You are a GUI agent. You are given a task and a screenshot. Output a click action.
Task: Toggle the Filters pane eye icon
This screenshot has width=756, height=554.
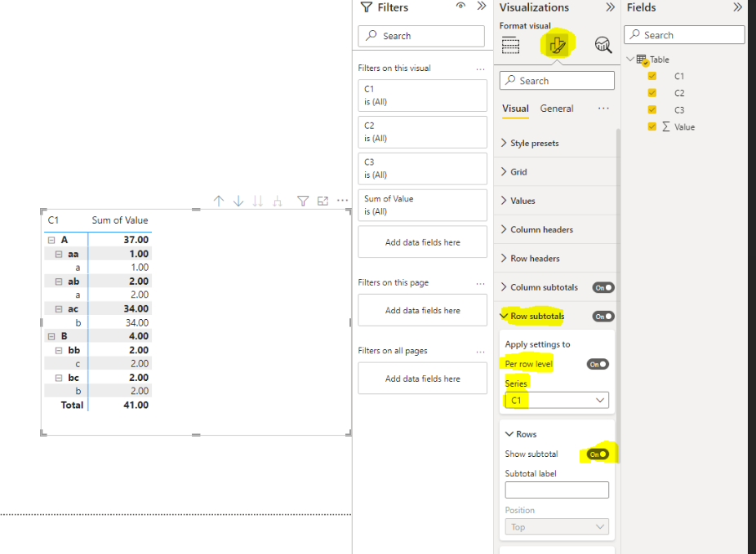click(x=461, y=7)
